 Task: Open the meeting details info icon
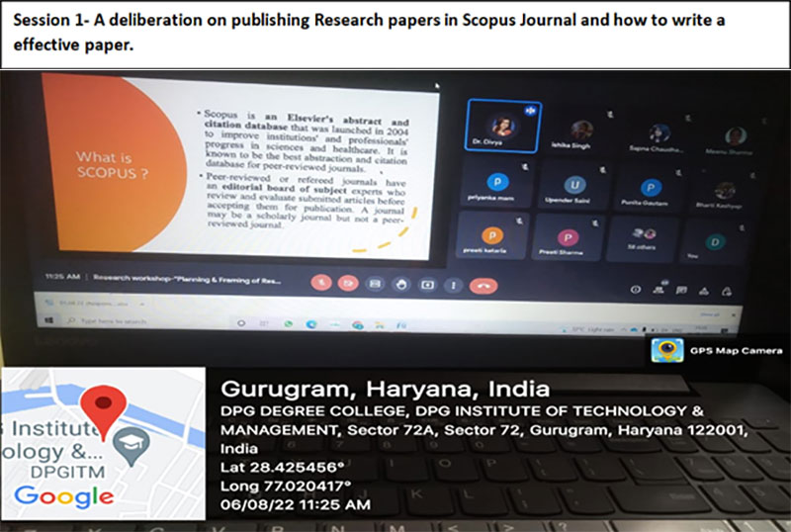click(636, 290)
